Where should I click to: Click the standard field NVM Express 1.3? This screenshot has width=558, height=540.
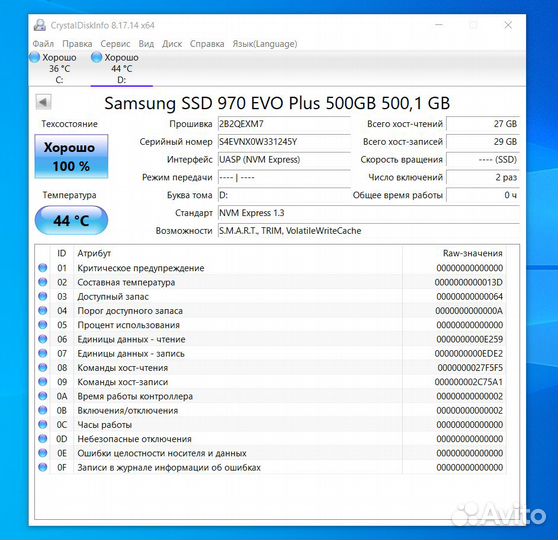[x=369, y=213]
